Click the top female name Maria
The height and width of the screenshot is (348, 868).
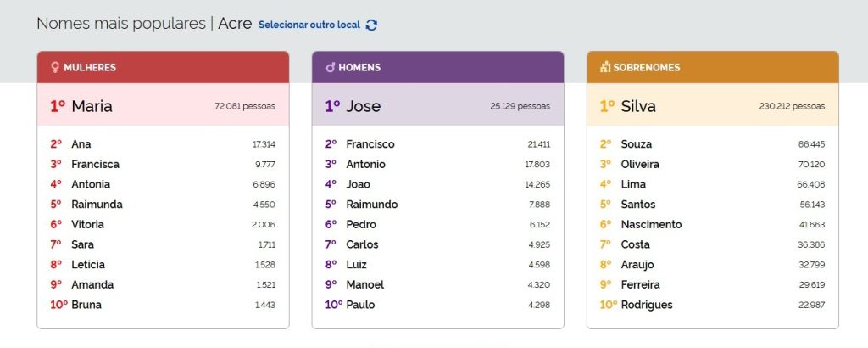(x=92, y=106)
